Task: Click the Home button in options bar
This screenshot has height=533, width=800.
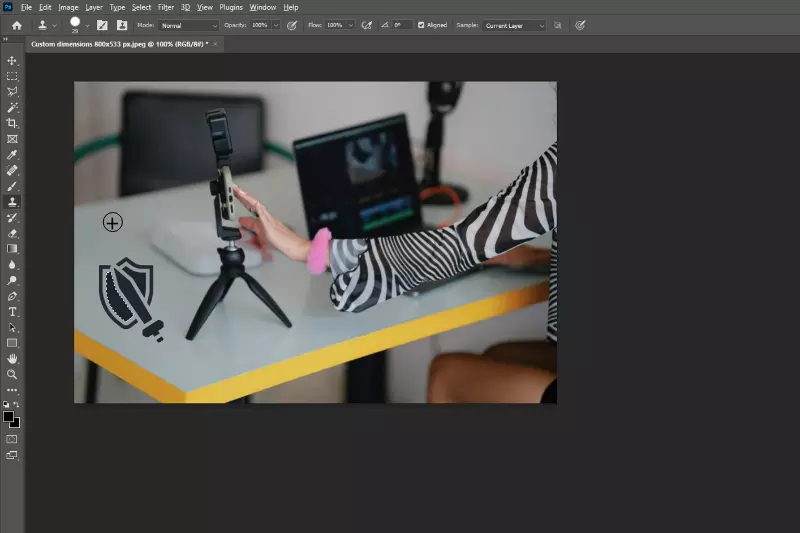Action: (x=17, y=26)
